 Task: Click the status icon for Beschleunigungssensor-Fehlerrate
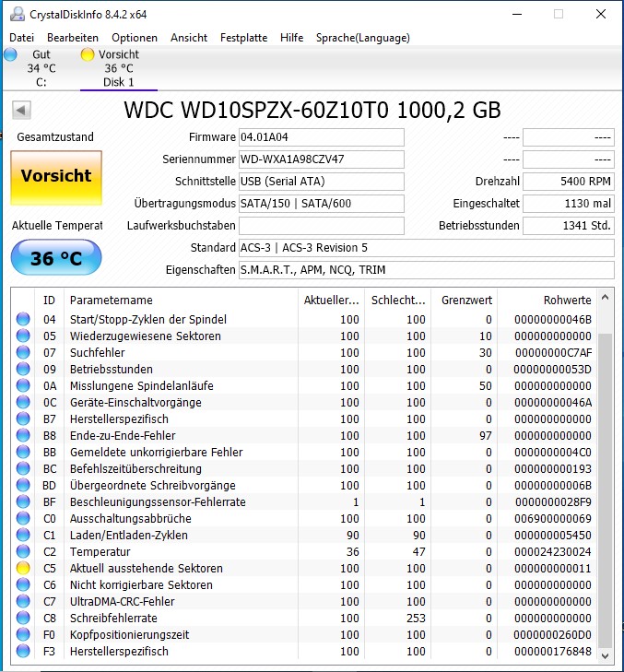[23, 501]
